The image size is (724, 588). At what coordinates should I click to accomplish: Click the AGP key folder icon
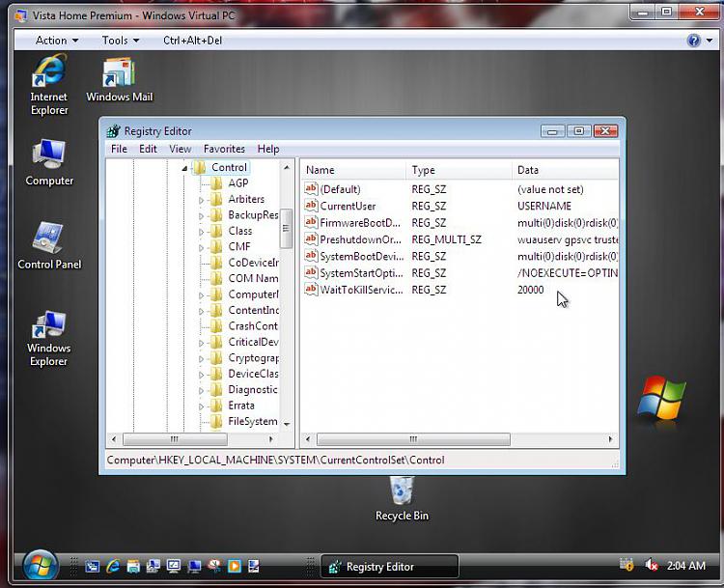[x=216, y=183]
